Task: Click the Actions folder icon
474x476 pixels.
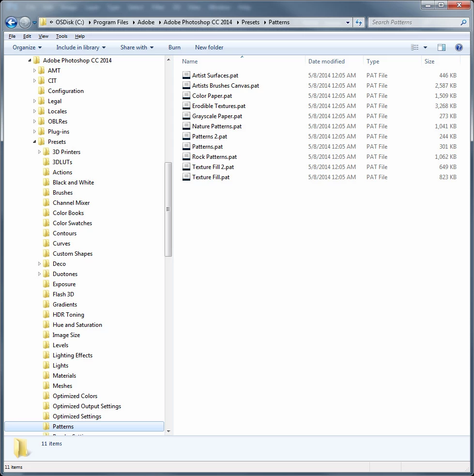Action: 46,172
